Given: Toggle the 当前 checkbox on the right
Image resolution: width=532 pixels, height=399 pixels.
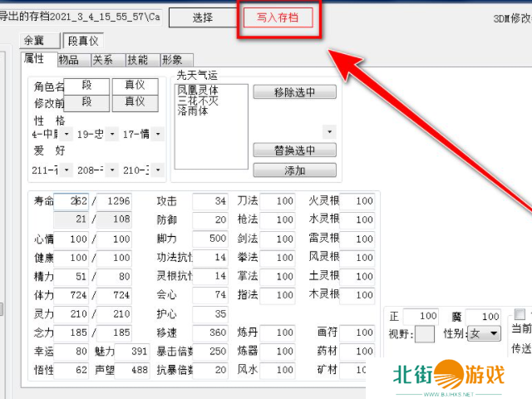Looking at the screenshot, I should pyautogui.click(x=520, y=314).
